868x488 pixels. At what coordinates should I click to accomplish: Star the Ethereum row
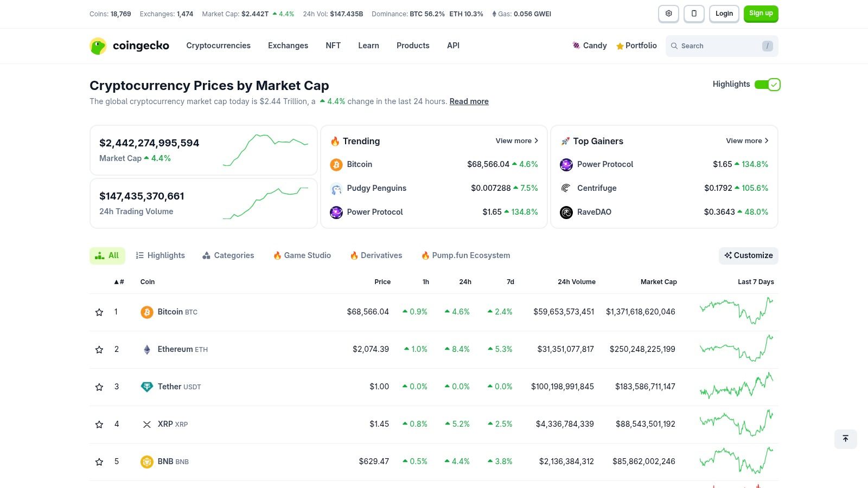pos(99,349)
